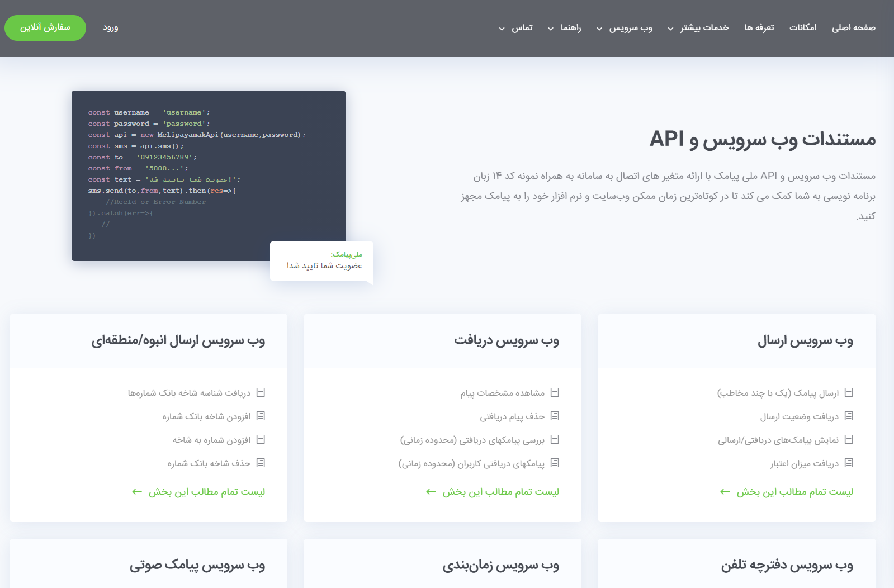Open the راهنما dropdown menu
894x588 pixels.
[x=564, y=28]
